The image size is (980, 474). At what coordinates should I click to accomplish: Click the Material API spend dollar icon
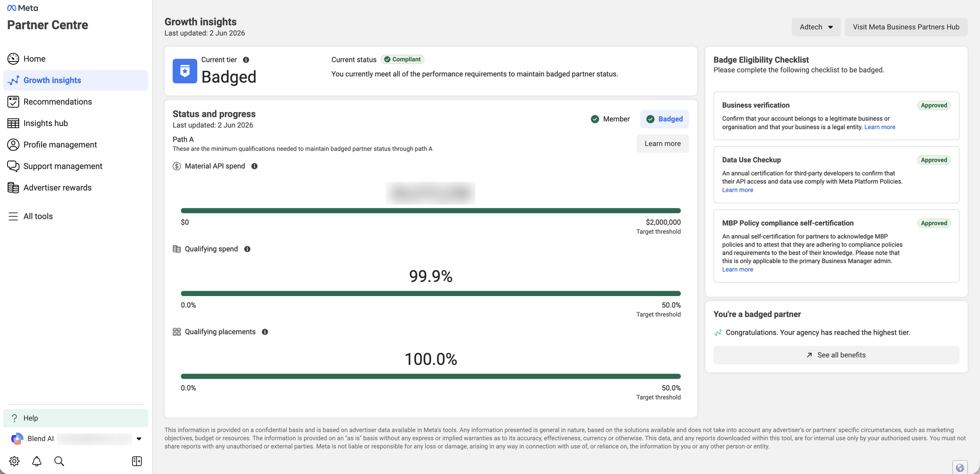(177, 166)
